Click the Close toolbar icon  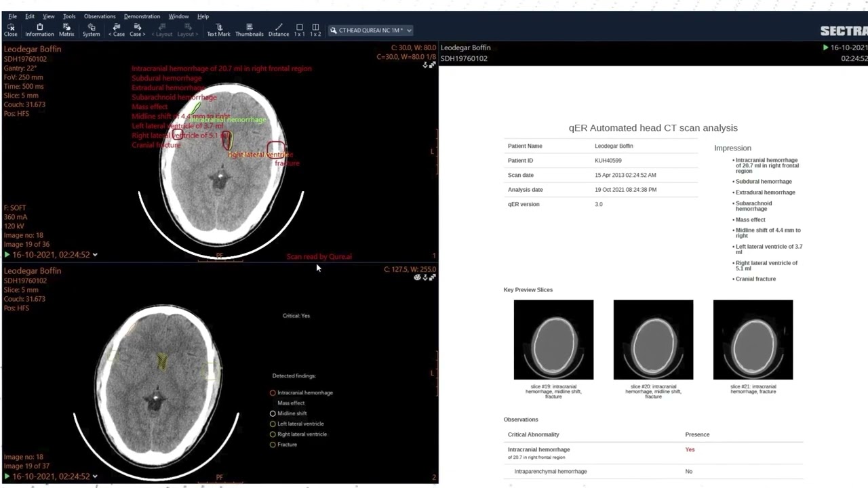pyautogui.click(x=11, y=30)
